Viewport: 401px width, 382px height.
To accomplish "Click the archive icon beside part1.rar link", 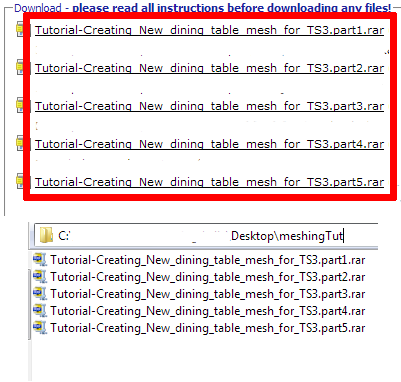I will 20,29.
